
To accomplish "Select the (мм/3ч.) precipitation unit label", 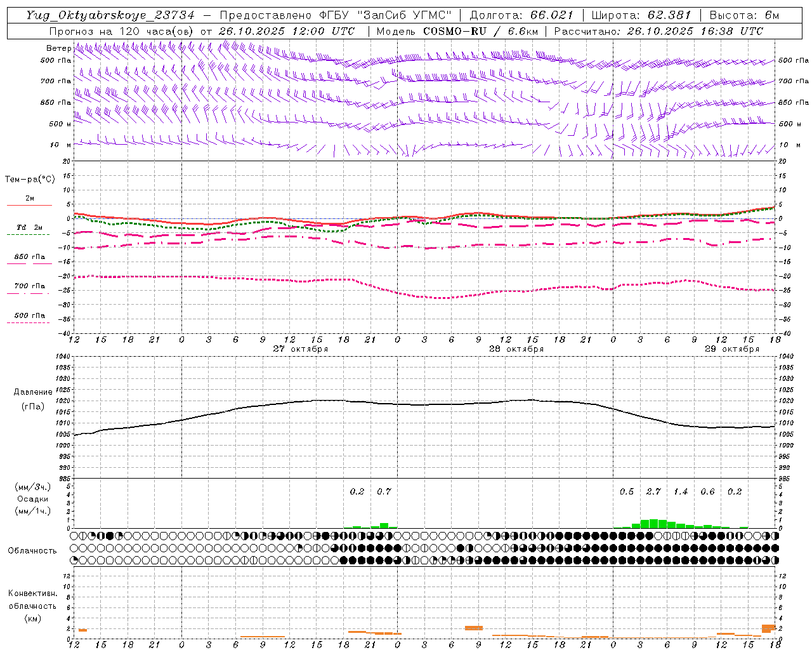I will (33, 487).
